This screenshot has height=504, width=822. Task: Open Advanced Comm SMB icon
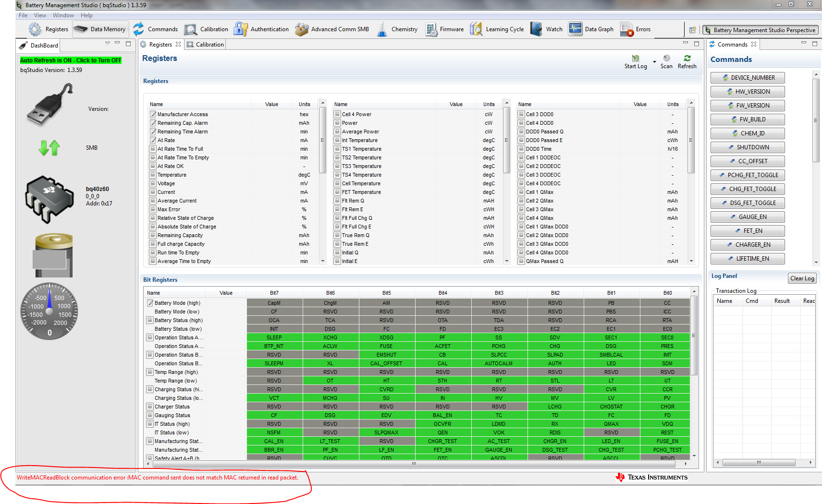302,29
